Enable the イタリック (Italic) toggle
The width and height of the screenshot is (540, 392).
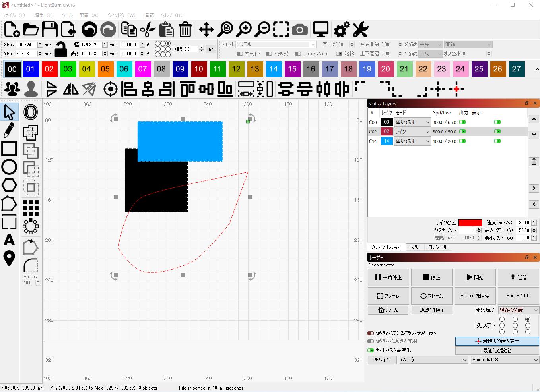pos(269,54)
